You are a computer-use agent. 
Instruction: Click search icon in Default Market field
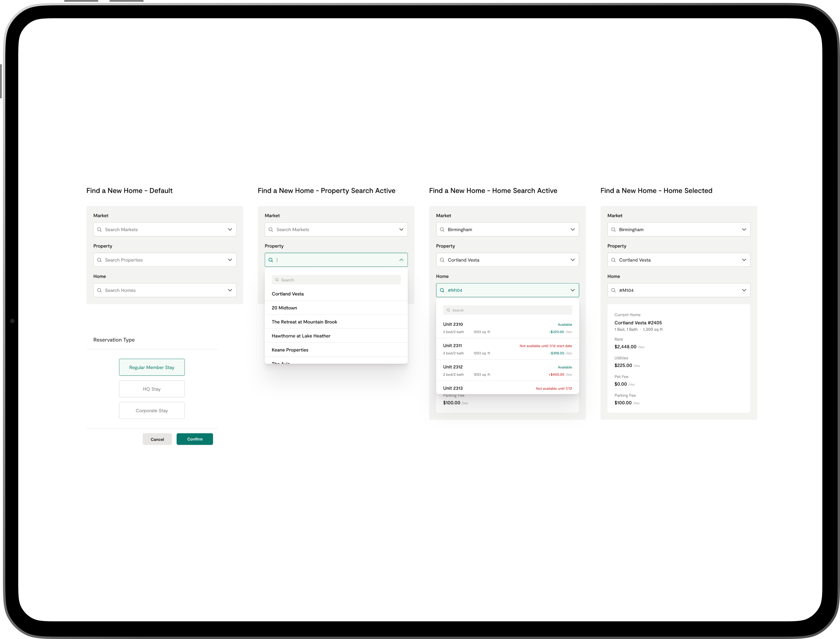[99, 229]
